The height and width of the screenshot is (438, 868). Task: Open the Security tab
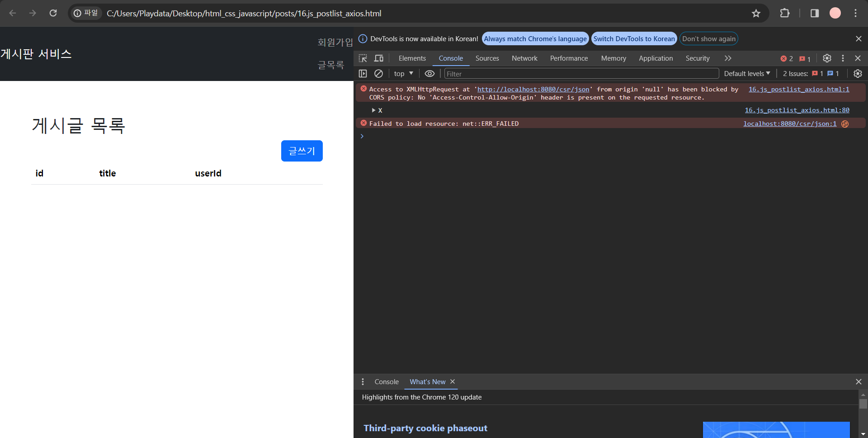pos(698,58)
